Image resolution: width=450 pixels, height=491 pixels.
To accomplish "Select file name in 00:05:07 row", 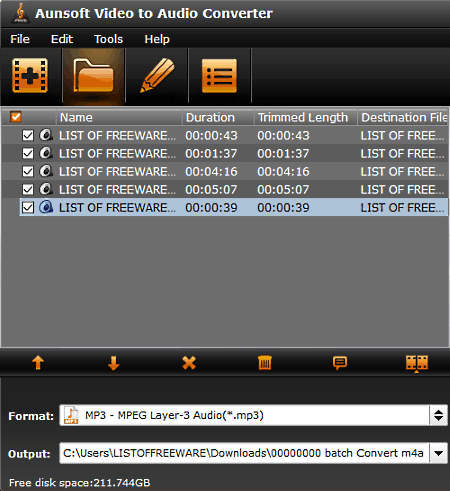I will click(x=117, y=190).
